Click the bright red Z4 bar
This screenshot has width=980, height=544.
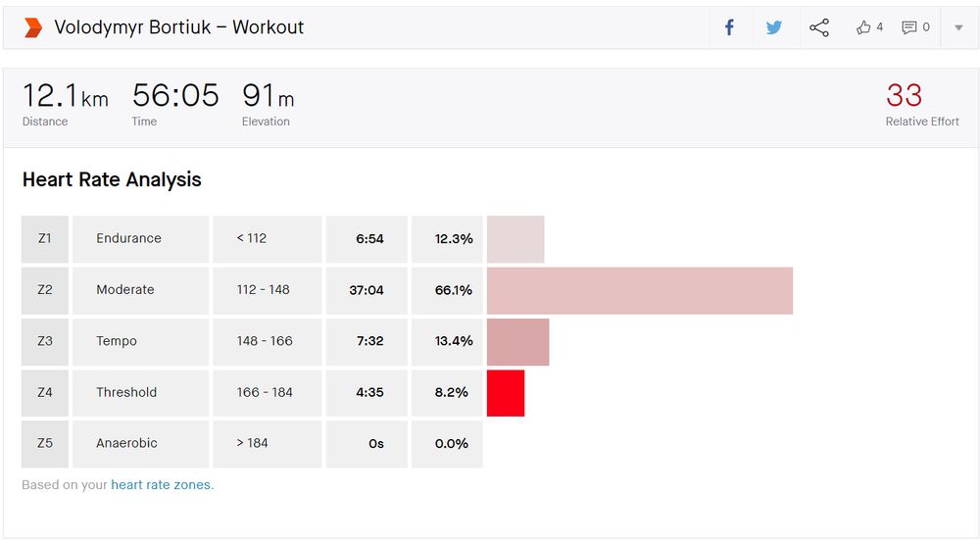(x=506, y=393)
